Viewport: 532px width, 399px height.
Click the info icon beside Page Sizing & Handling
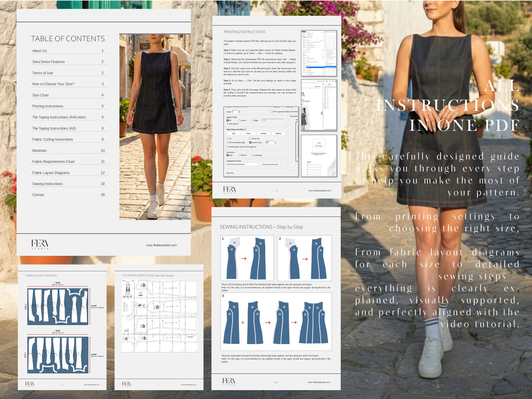(245, 129)
